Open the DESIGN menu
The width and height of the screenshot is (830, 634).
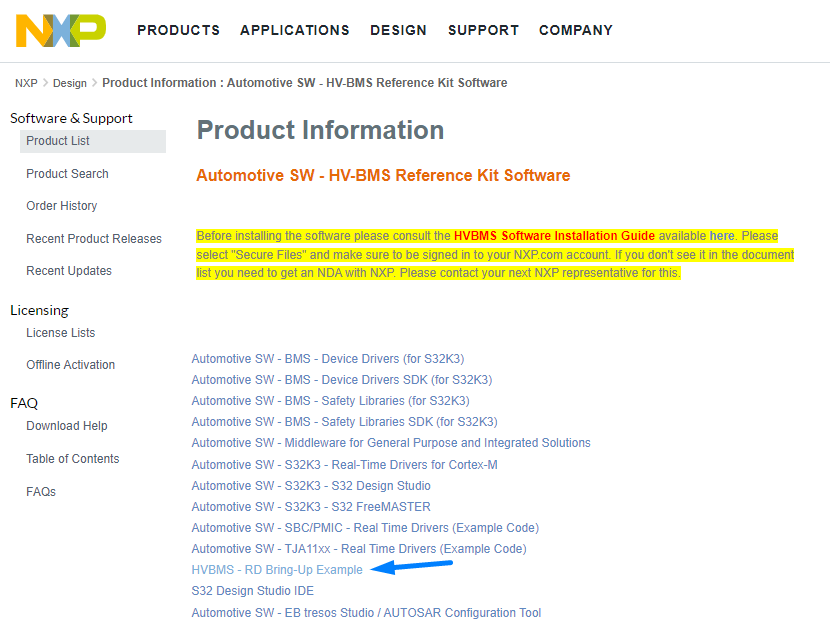coord(398,30)
